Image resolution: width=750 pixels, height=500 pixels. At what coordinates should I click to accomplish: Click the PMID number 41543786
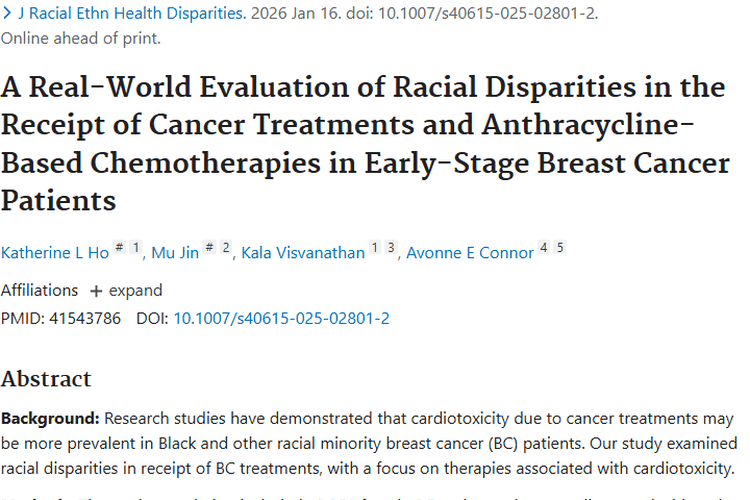click(85, 319)
